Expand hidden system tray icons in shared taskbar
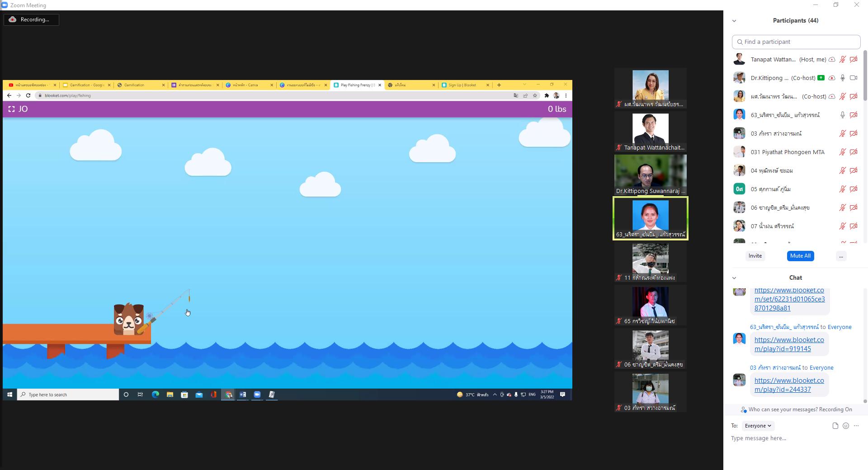The image size is (868, 470). pos(495,395)
